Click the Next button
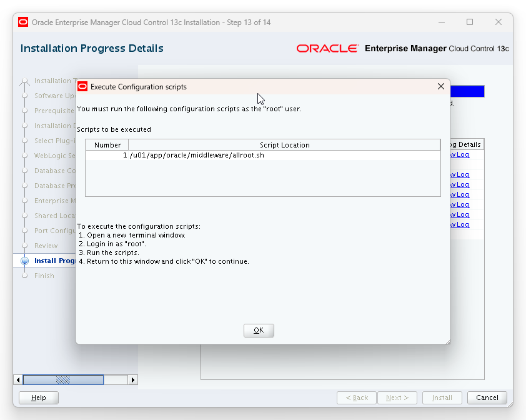 pos(397,397)
